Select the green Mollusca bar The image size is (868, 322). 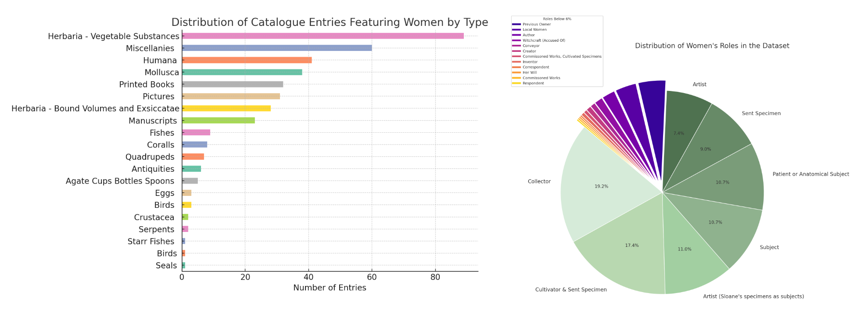point(242,72)
